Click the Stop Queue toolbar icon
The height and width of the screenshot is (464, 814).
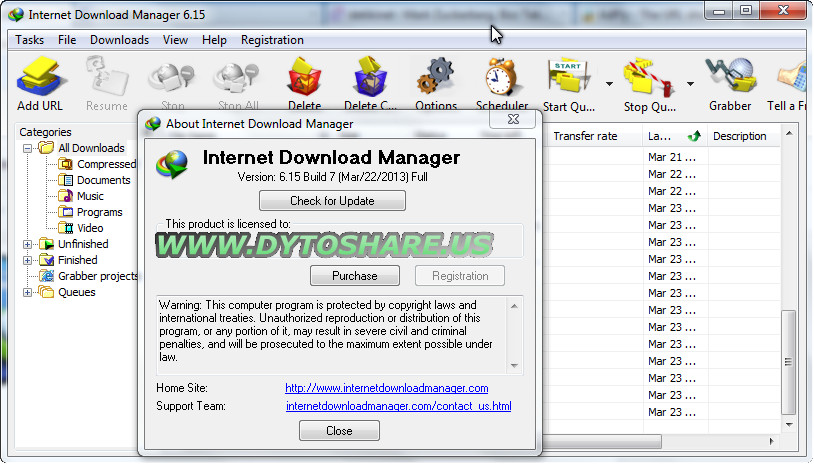[649, 78]
